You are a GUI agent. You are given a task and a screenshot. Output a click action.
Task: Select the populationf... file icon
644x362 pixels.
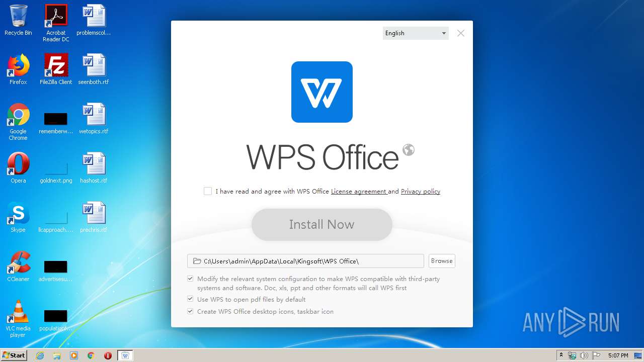(x=56, y=320)
